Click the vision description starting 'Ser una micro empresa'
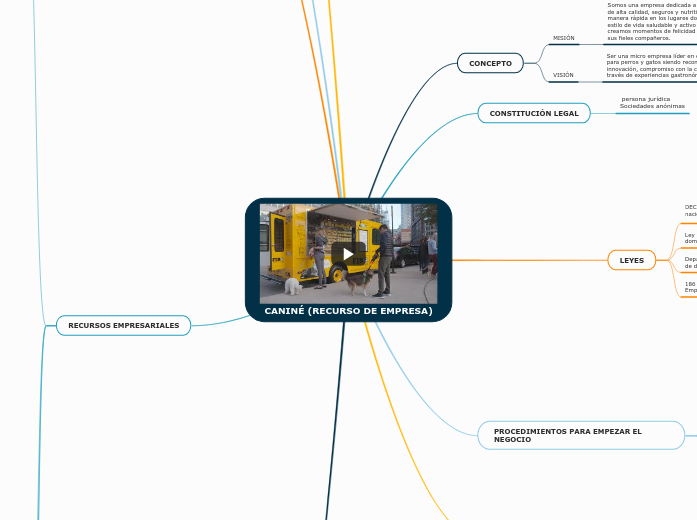697x520 pixels. [x=651, y=66]
